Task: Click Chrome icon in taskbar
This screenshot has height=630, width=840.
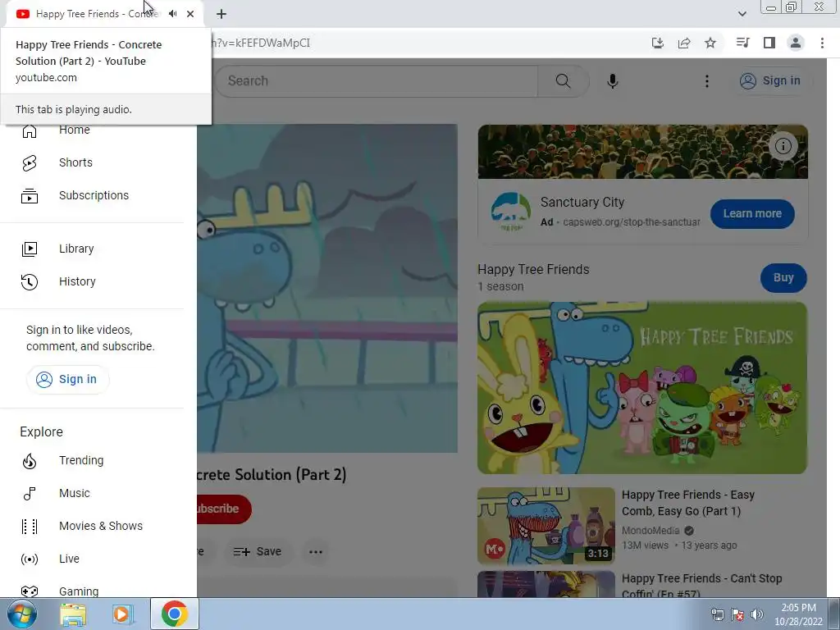Action: point(175,614)
